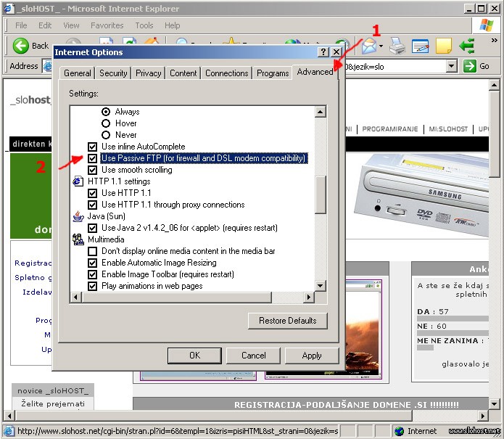This screenshot has width=504, height=439.
Task: Open the File menu
Action: point(21,25)
